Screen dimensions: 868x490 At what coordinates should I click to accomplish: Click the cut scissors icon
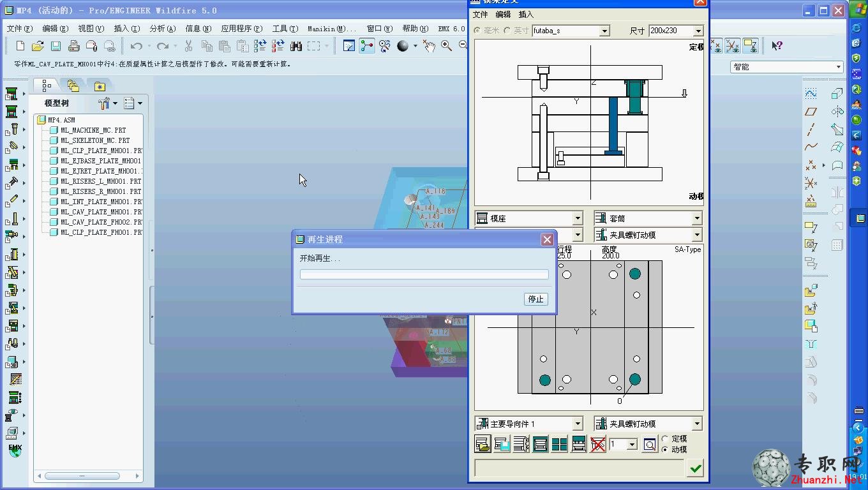pyautogui.click(x=189, y=46)
